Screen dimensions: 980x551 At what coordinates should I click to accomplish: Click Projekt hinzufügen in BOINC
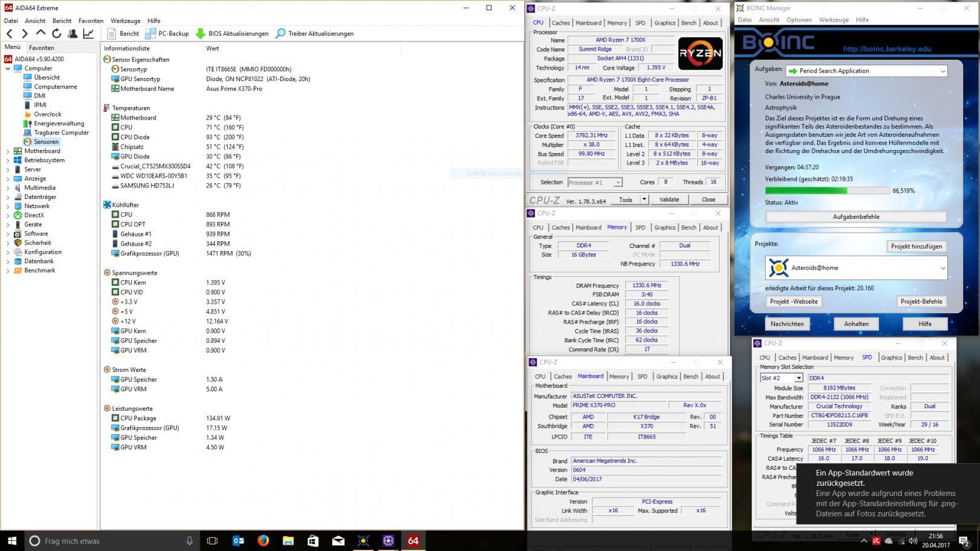(x=916, y=246)
